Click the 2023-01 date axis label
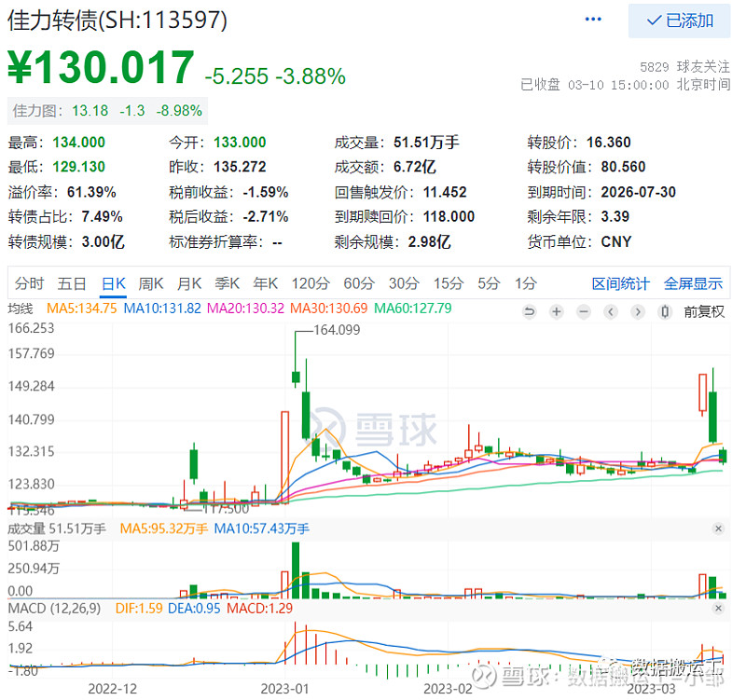 click(284, 689)
